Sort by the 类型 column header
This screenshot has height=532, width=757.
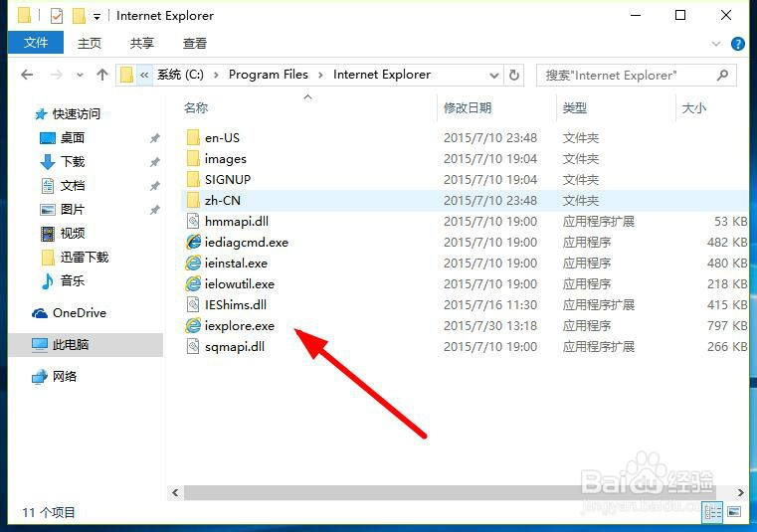click(x=575, y=107)
